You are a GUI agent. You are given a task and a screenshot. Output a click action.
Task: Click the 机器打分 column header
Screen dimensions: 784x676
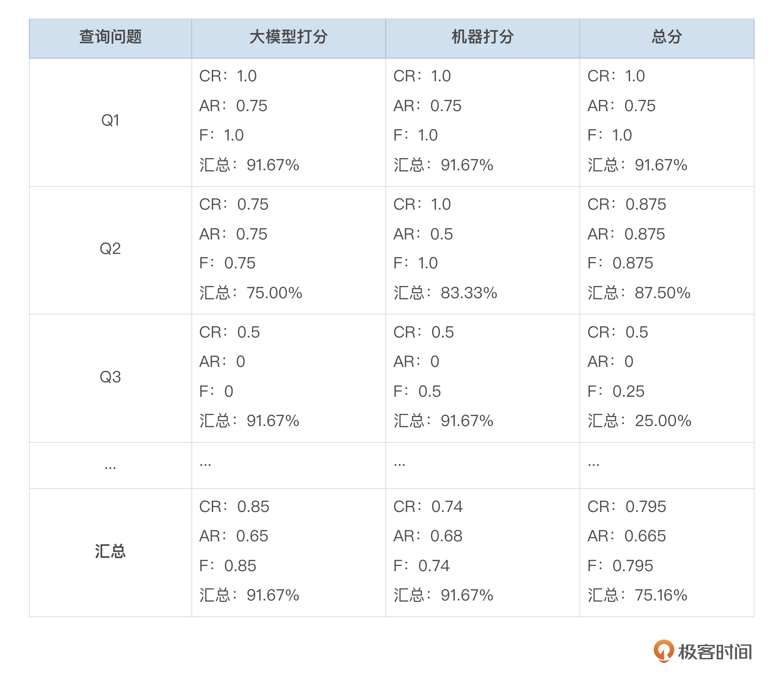[x=482, y=37]
